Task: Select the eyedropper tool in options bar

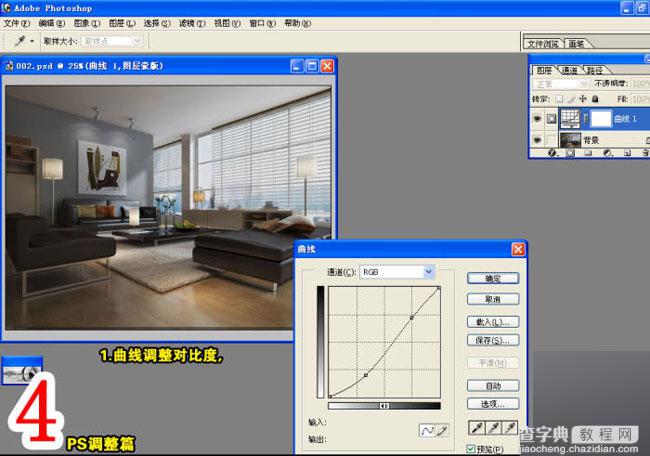Action: pyautogui.click(x=19, y=41)
